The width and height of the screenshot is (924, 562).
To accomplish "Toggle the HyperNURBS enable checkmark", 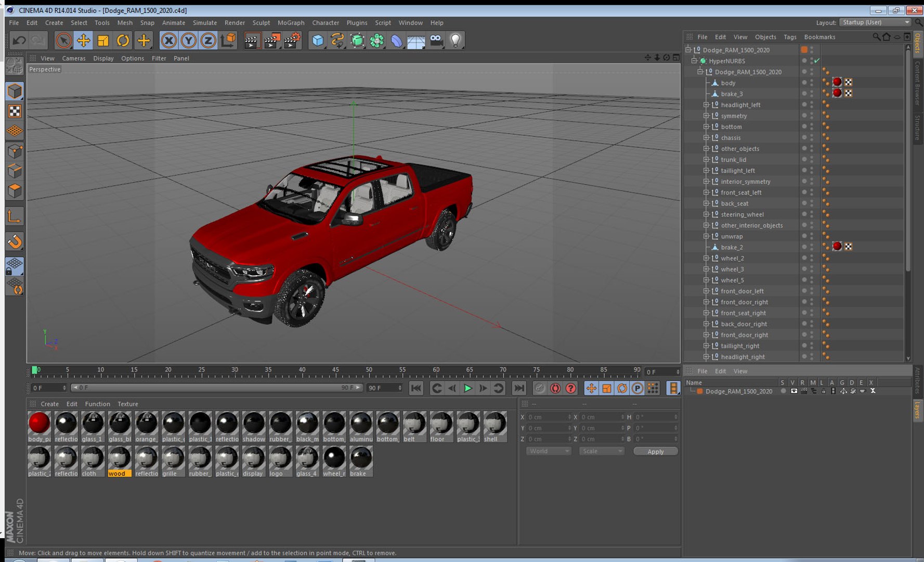I will (817, 61).
